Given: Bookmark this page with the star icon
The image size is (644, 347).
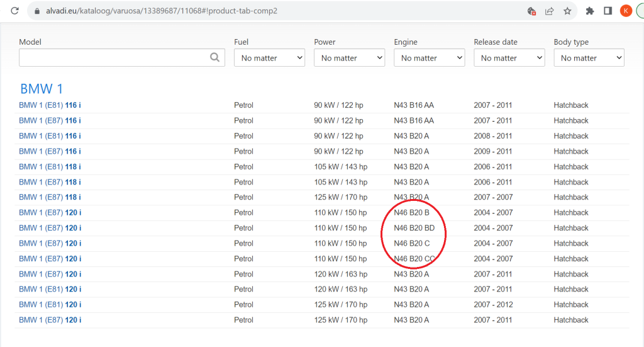Looking at the screenshot, I should [567, 11].
